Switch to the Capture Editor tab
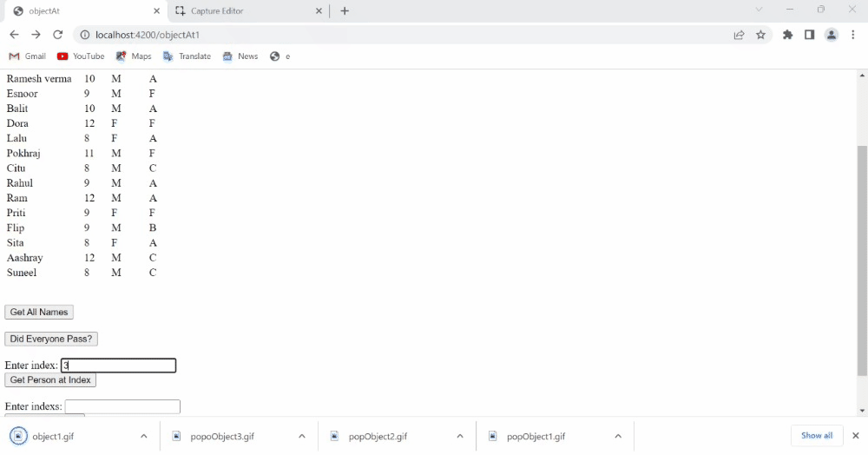 click(x=248, y=11)
